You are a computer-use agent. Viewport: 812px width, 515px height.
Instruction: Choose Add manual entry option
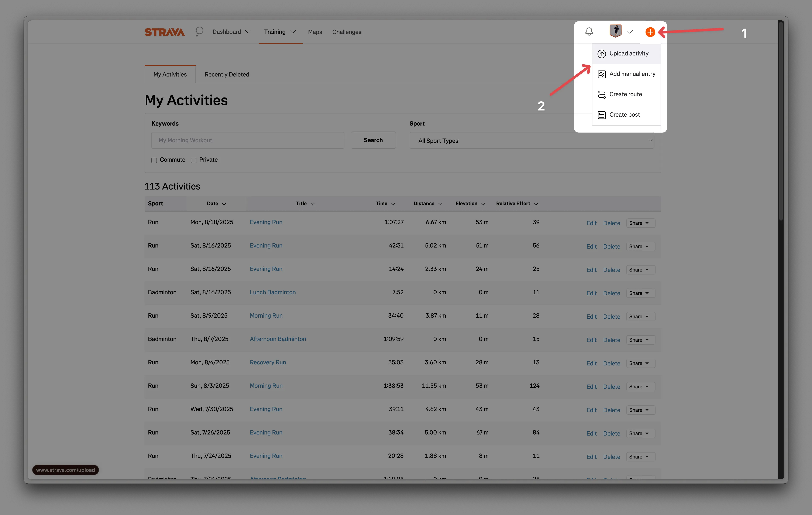(x=632, y=74)
